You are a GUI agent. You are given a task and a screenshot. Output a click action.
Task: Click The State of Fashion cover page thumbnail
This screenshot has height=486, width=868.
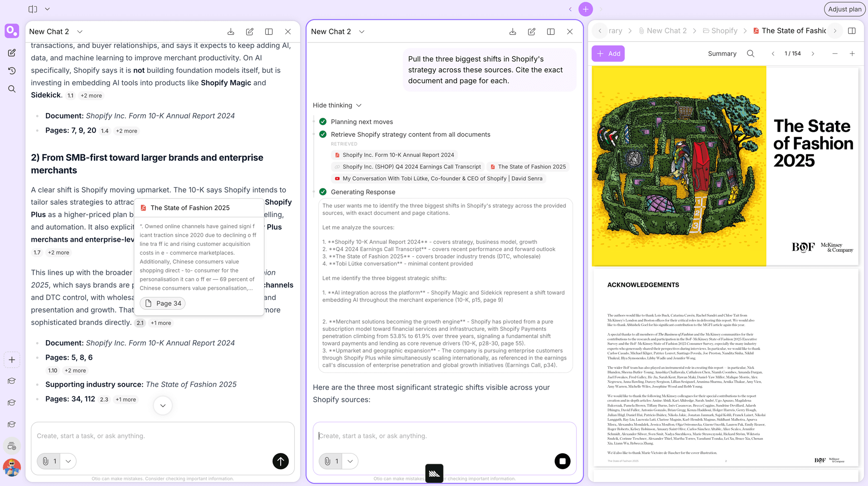[x=725, y=166]
